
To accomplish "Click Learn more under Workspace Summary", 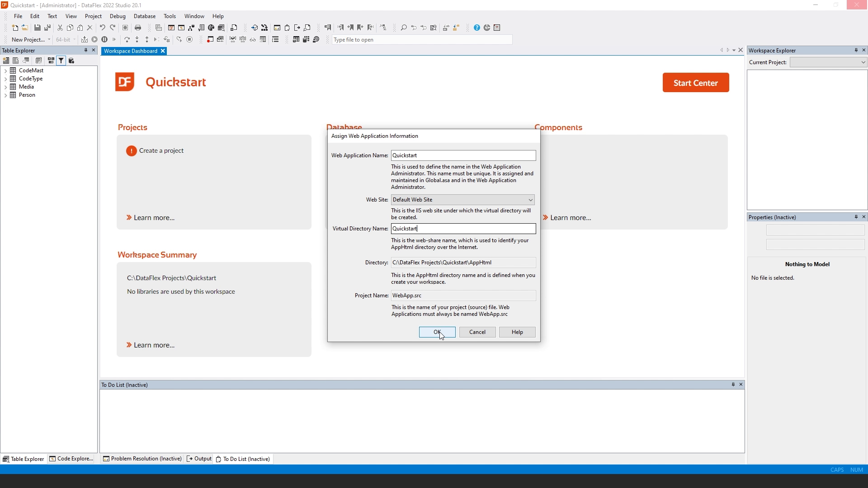I will 154,345.
